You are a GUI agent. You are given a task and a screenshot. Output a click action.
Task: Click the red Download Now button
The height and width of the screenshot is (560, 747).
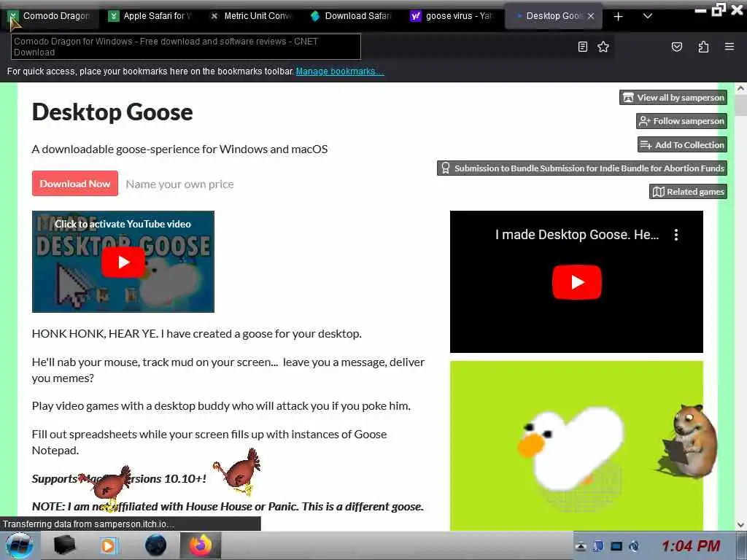coord(75,183)
